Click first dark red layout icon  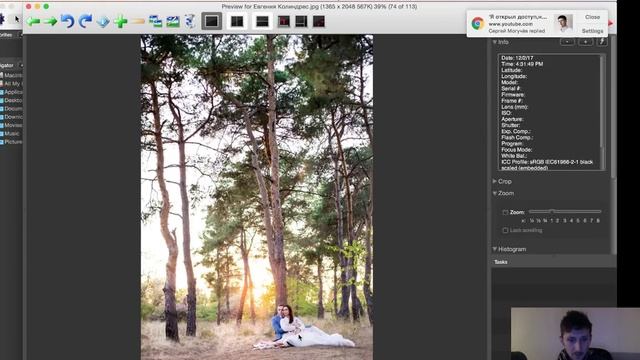pos(284,21)
